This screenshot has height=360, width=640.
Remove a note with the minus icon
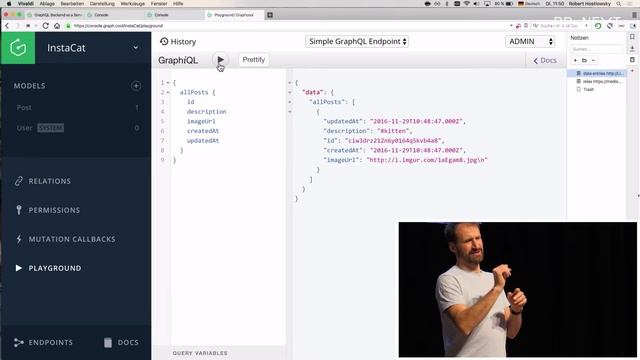pos(593,60)
